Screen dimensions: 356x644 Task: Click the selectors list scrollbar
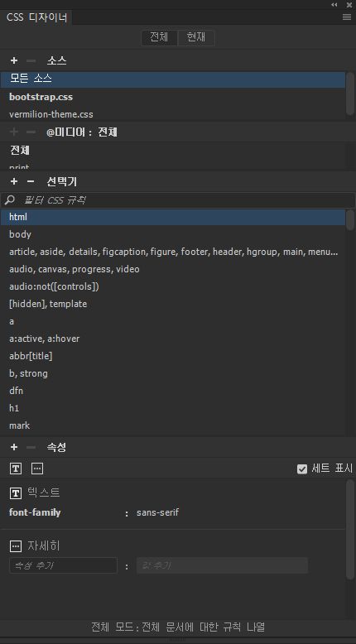350,219
